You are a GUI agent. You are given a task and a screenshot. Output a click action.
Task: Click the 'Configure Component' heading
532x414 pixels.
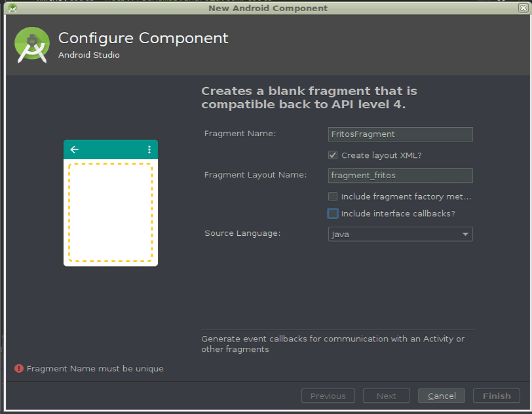[143, 38]
